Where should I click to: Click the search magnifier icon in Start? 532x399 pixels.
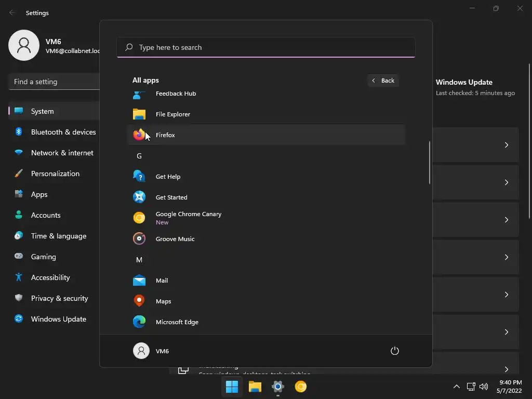pyautogui.click(x=129, y=47)
